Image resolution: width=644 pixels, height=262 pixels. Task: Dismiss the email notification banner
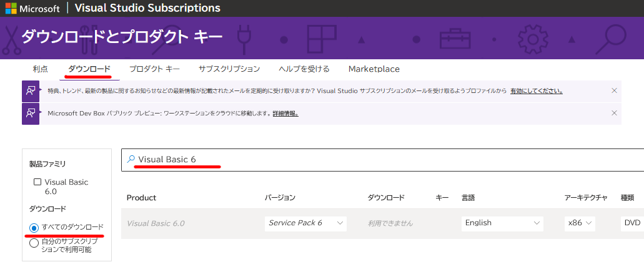pos(614,90)
